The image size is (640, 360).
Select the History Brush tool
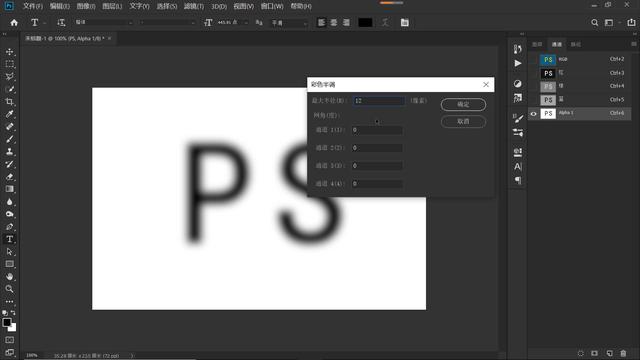(9, 164)
